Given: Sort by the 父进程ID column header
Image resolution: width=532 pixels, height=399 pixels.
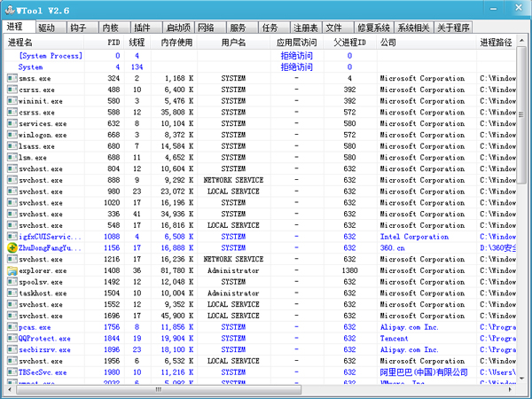Looking at the screenshot, I should pyautogui.click(x=350, y=43).
